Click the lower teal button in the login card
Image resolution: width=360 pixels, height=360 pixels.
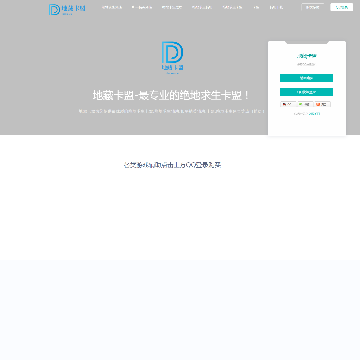pos(306,92)
